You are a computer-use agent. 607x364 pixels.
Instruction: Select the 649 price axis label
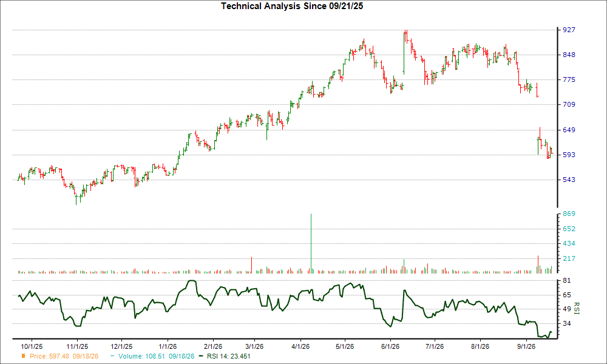569,130
